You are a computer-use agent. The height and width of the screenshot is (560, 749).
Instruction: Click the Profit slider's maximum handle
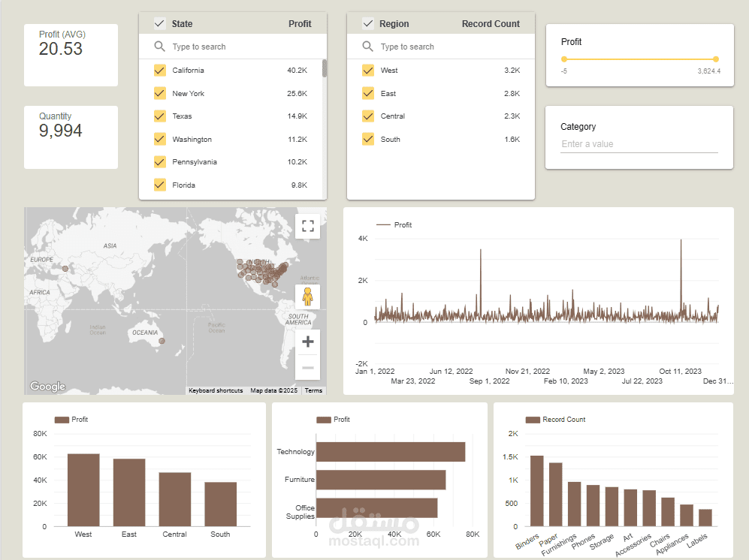pos(715,59)
